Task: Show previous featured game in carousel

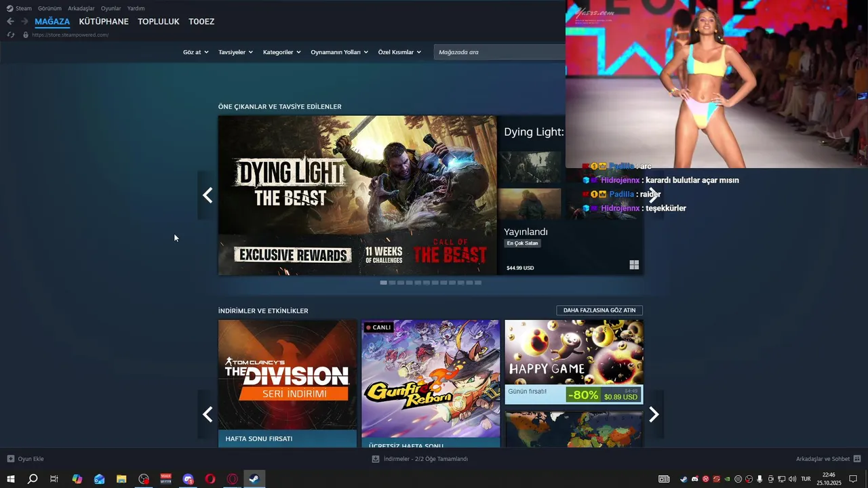Action: pyautogui.click(x=208, y=195)
